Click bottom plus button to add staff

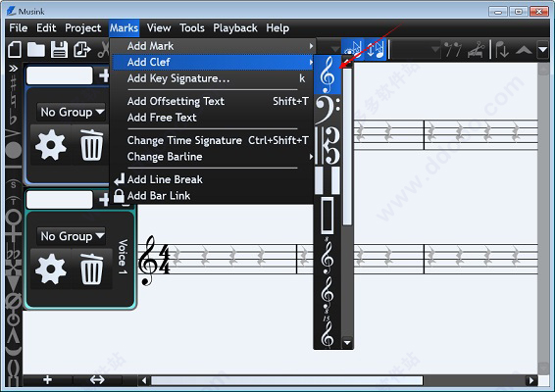47,380
